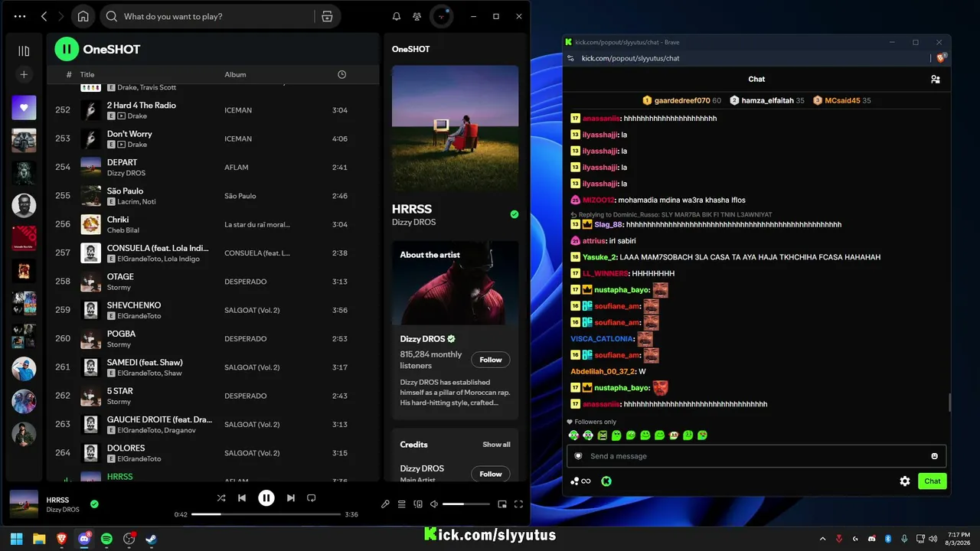This screenshot has width=980, height=551.
Task: Follow Dizzy DROS in Credits section
Action: (x=491, y=474)
